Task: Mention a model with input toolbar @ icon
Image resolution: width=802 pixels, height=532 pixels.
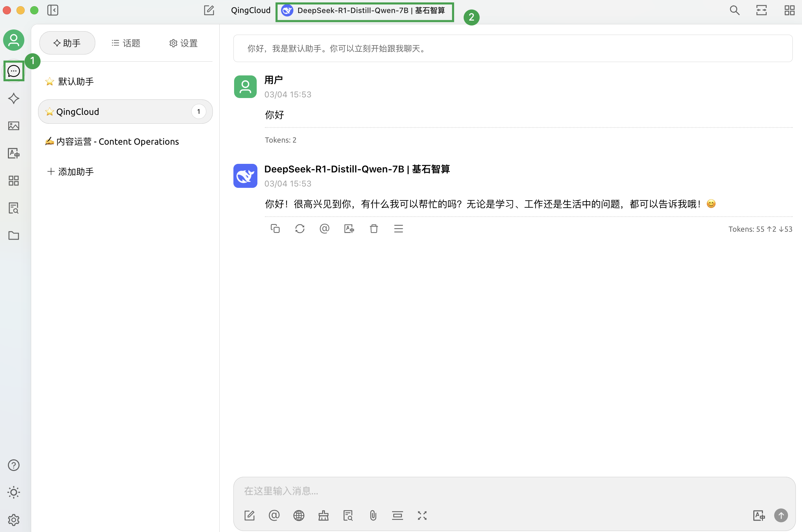Action: coord(274,516)
